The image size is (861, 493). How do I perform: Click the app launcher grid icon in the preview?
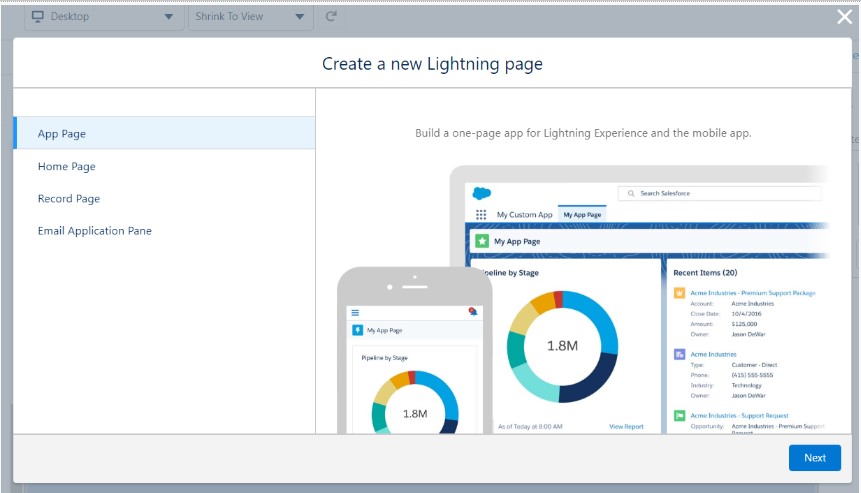tap(481, 215)
